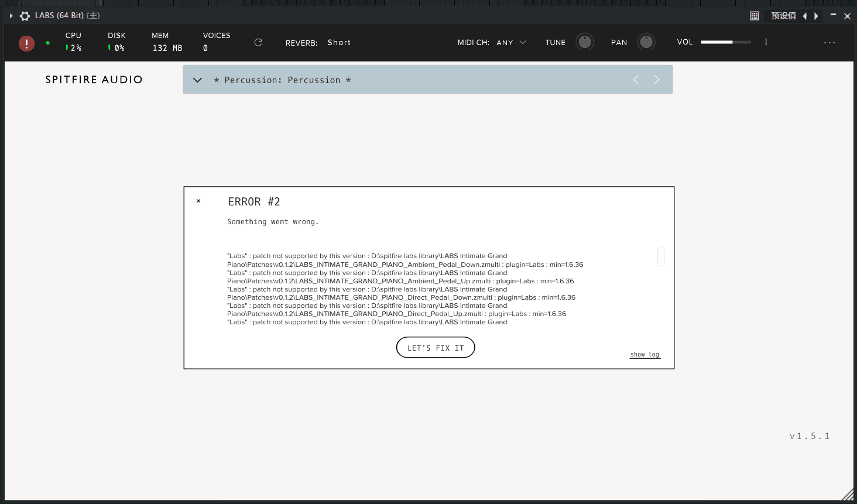Click the green status indicator dot
This screenshot has height=504, width=857.
click(x=48, y=43)
